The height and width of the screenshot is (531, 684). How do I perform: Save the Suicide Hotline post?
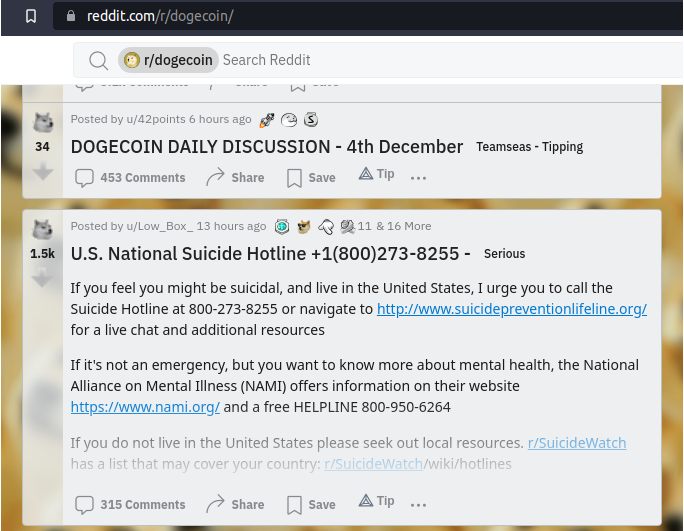[x=311, y=504]
